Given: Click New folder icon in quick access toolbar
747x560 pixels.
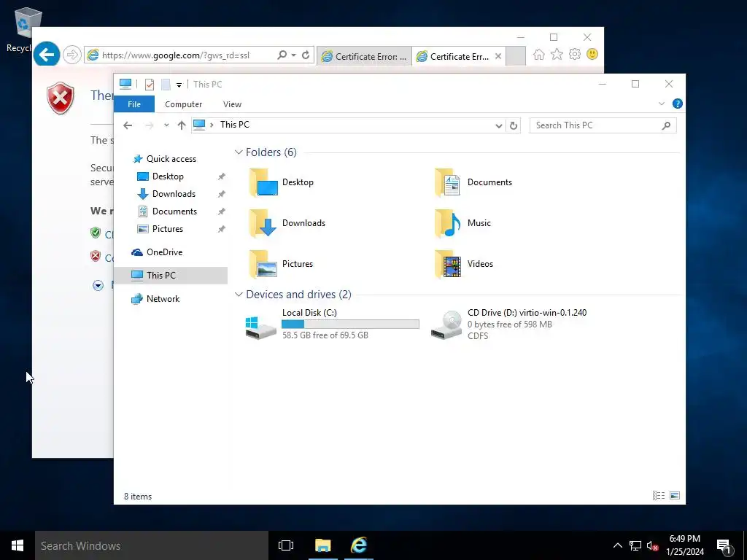Looking at the screenshot, I should pos(166,85).
